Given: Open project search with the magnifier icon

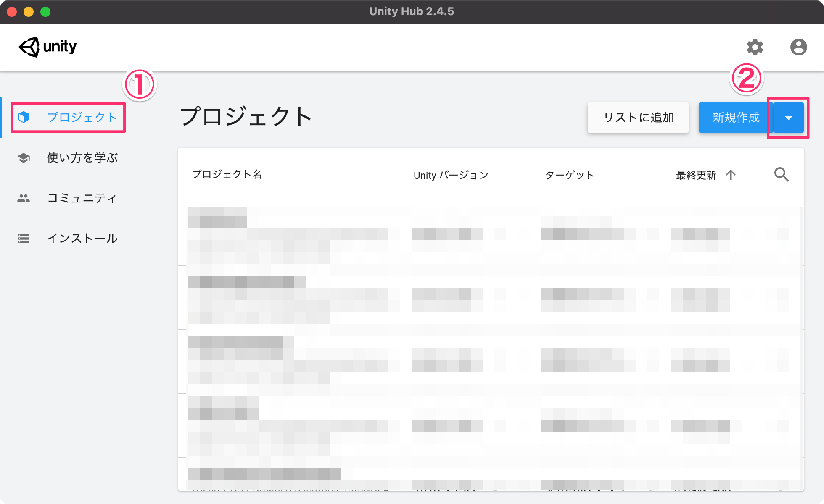Looking at the screenshot, I should click(x=782, y=174).
